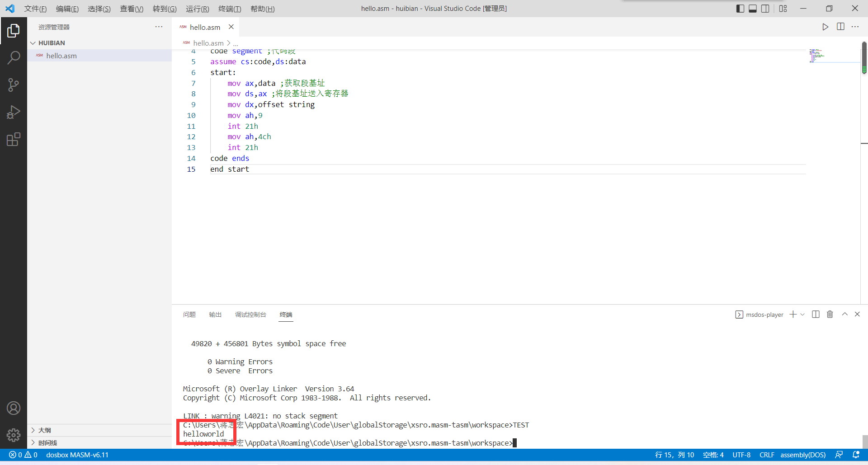Image resolution: width=868 pixels, height=465 pixels.
Task: Place cursor on line 15 end start
Action: (x=230, y=169)
